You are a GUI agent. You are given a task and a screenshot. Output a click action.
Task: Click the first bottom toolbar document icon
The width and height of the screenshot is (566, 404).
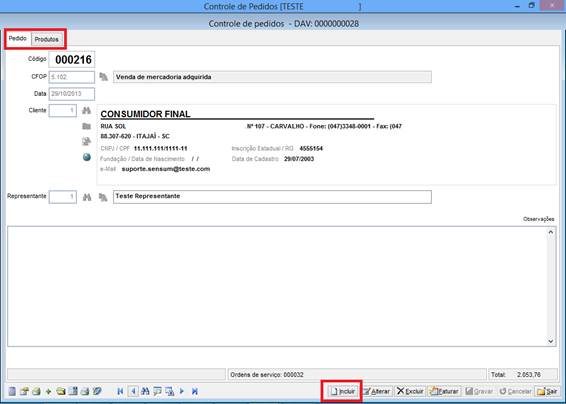point(12,391)
